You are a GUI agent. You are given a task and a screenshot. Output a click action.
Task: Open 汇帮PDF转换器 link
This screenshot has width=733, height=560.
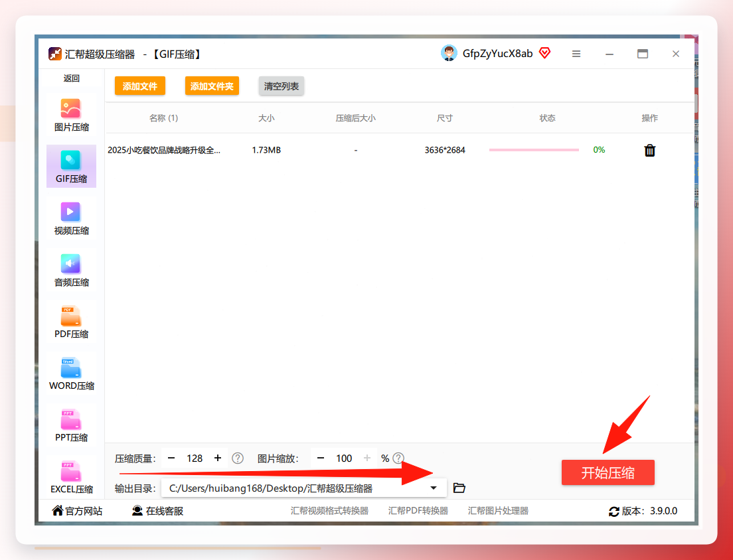(418, 511)
